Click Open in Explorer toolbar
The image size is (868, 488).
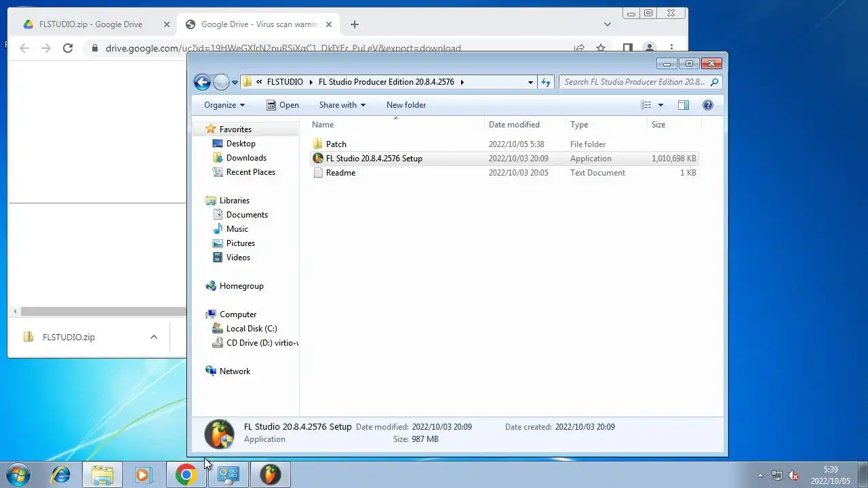pyautogui.click(x=282, y=105)
